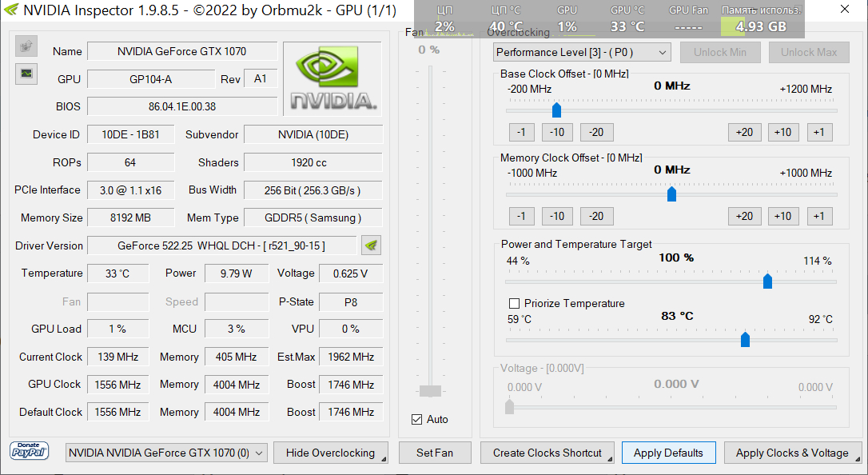Image resolution: width=868 pixels, height=475 pixels.
Task: Click the Temperature Target slider handle
Action: click(x=745, y=339)
